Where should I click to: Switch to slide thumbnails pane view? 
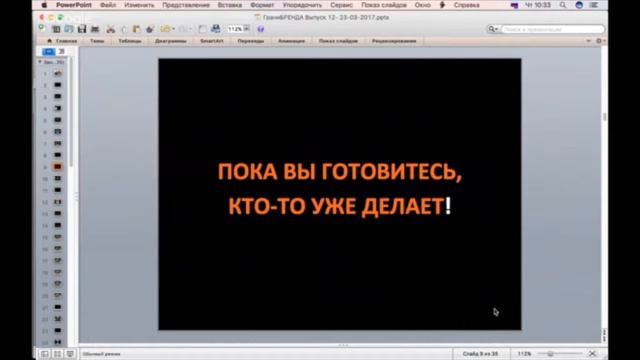point(48,51)
